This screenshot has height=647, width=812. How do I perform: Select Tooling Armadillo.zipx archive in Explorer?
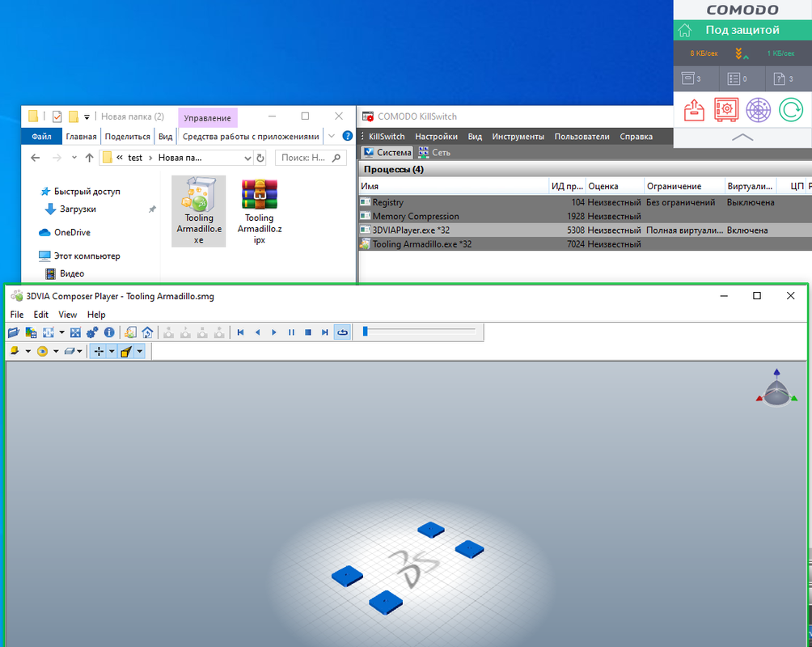260,211
